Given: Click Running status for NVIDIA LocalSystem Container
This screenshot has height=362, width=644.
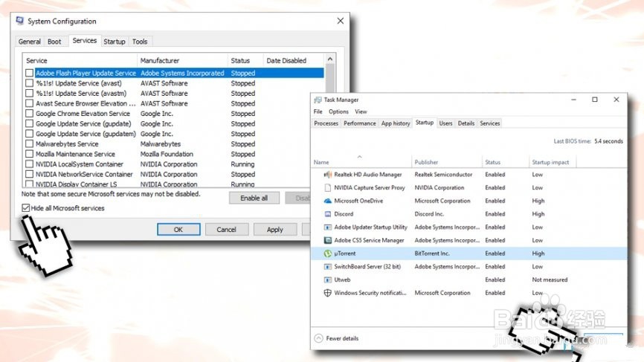Looking at the screenshot, I should [x=242, y=164].
